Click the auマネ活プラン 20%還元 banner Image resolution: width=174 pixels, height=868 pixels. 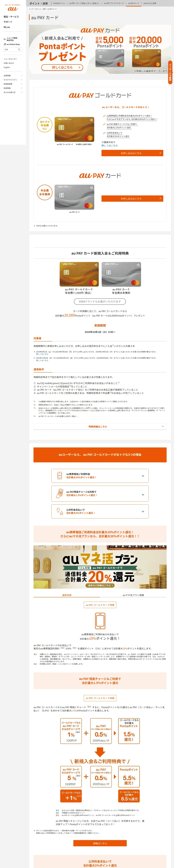[x=100, y=567]
